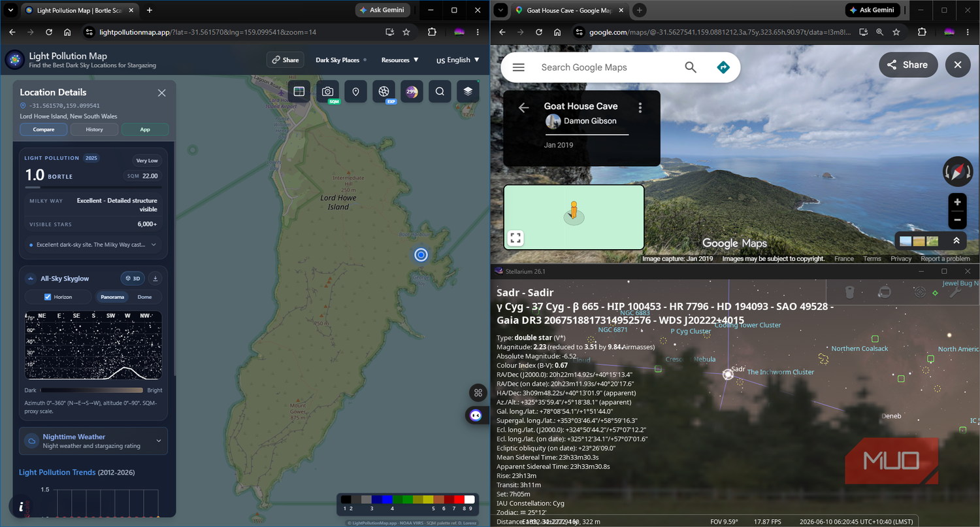Open the Damon Gibson contributor link

pyautogui.click(x=590, y=121)
